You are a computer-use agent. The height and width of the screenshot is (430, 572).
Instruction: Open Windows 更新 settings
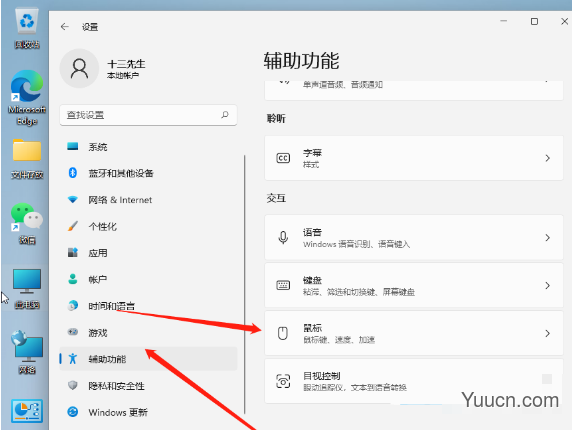click(148, 412)
